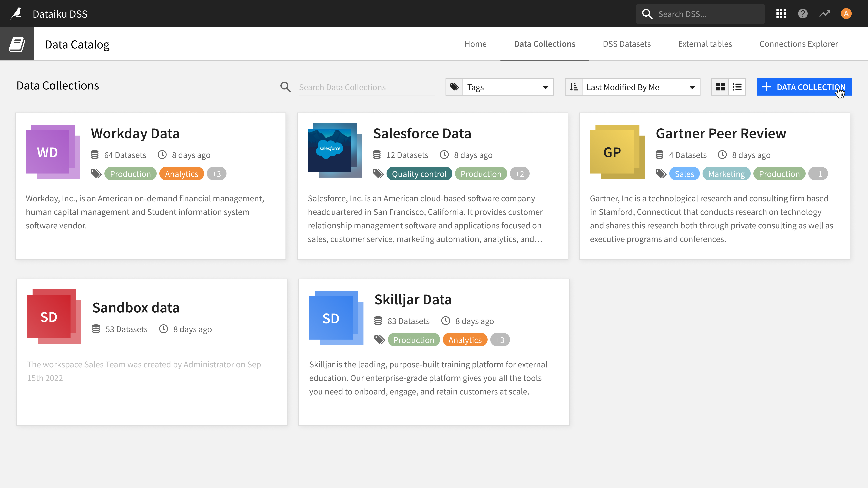
Task: Click the Dataiku DSS title text
Action: coord(60,14)
